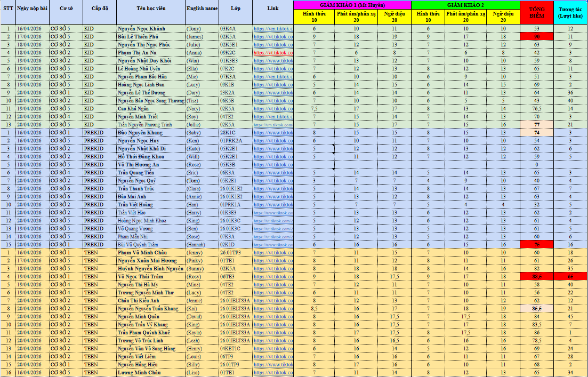This screenshot has width=588, height=377.
Task: Select the zero total score for Võ Thị Hương An
Action: click(x=536, y=164)
